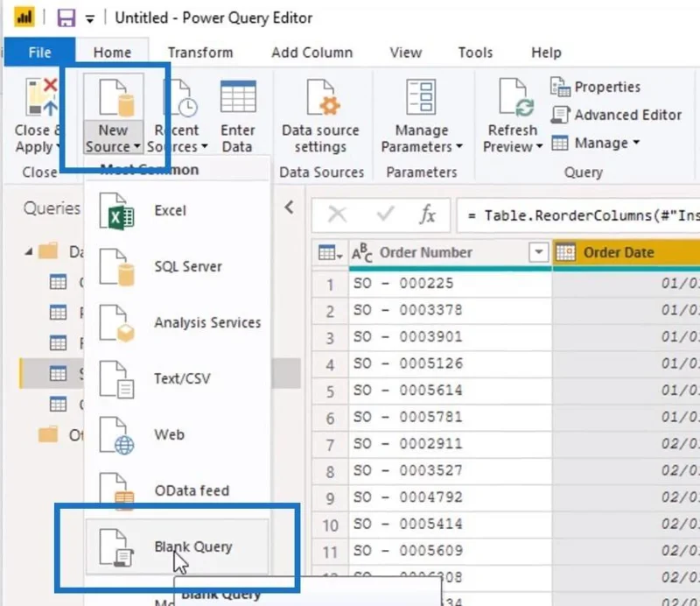700x606 pixels.
Task: Confirm formula with the checkmark icon
Action: [385, 214]
